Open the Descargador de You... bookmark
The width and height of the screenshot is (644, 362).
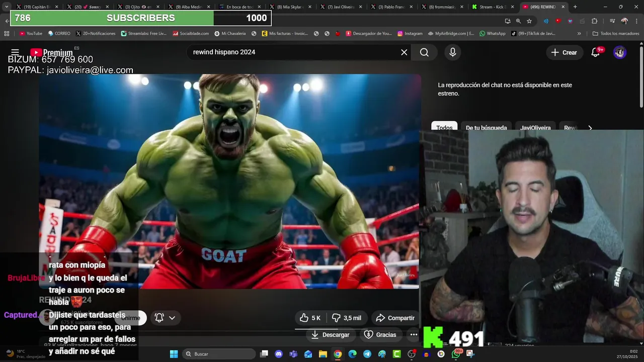pyautogui.click(x=369, y=34)
